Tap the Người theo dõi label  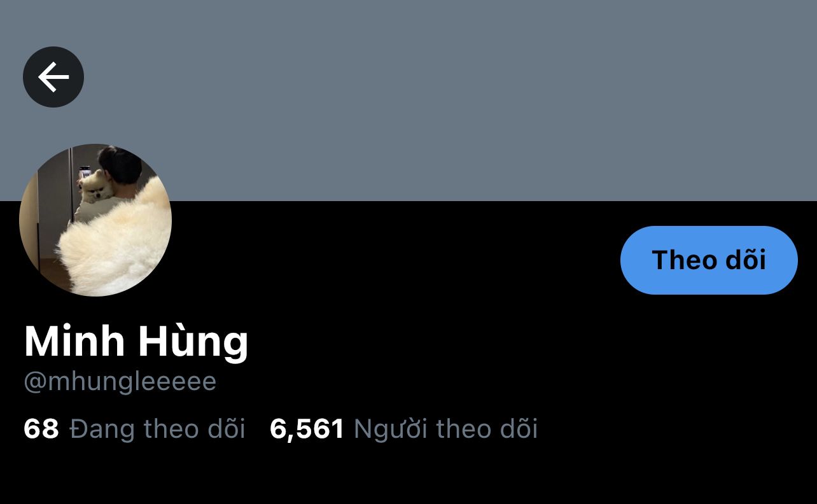click(x=446, y=429)
